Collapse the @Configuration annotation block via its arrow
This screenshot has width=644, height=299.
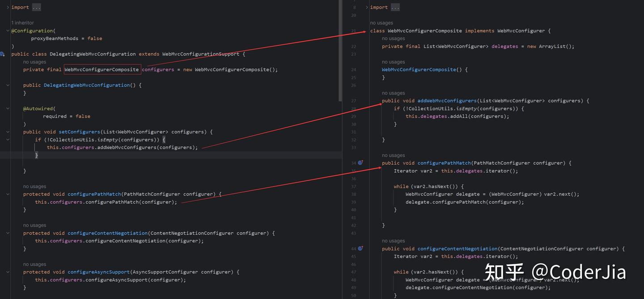click(7, 30)
